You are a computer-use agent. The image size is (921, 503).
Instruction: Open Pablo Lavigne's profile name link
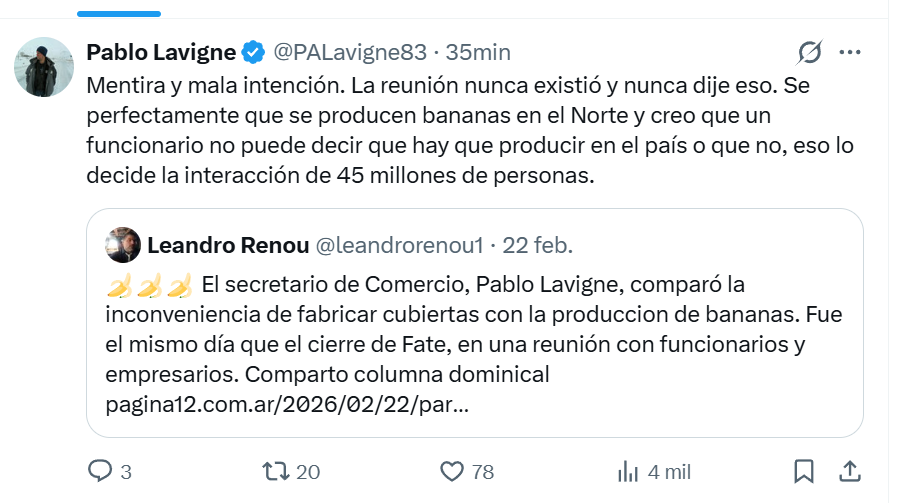(161, 52)
